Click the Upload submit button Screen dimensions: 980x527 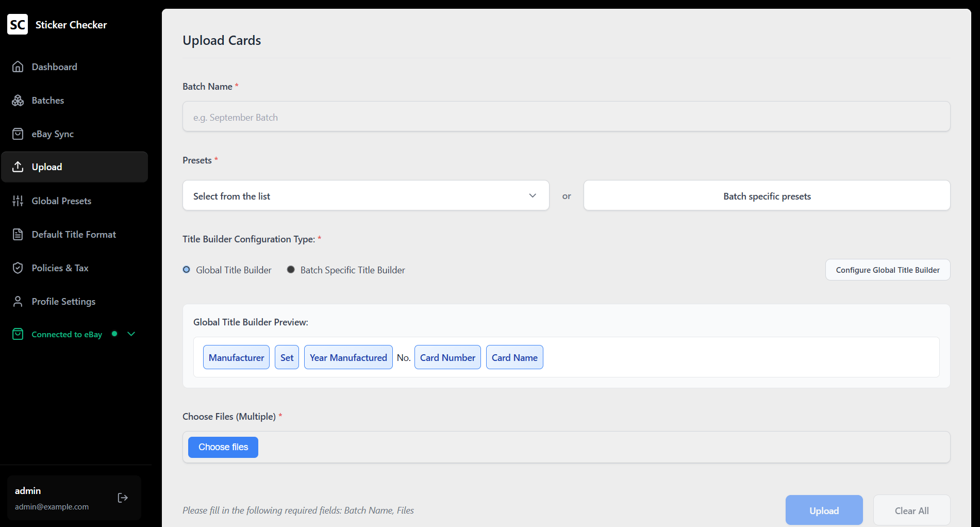[824, 510]
